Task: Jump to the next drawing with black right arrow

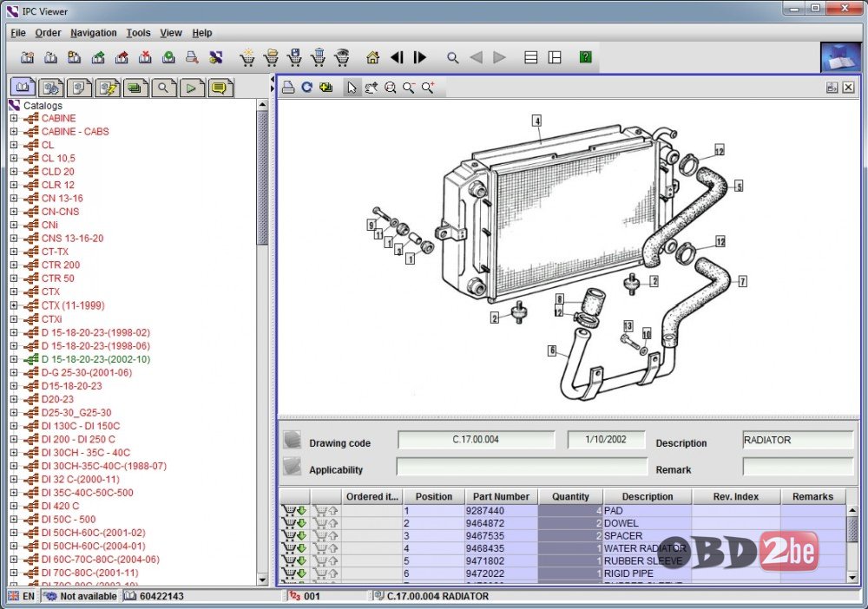Action: (x=419, y=57)
